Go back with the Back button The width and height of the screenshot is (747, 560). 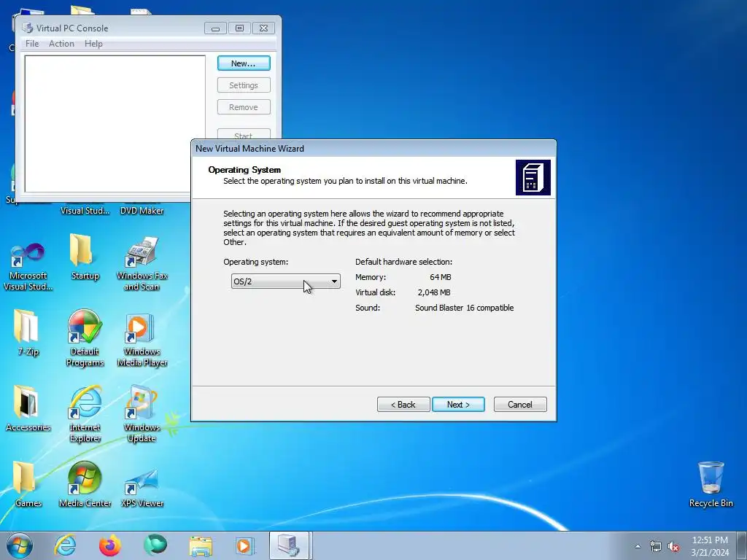pyautogui.click(x=403, y=404)
